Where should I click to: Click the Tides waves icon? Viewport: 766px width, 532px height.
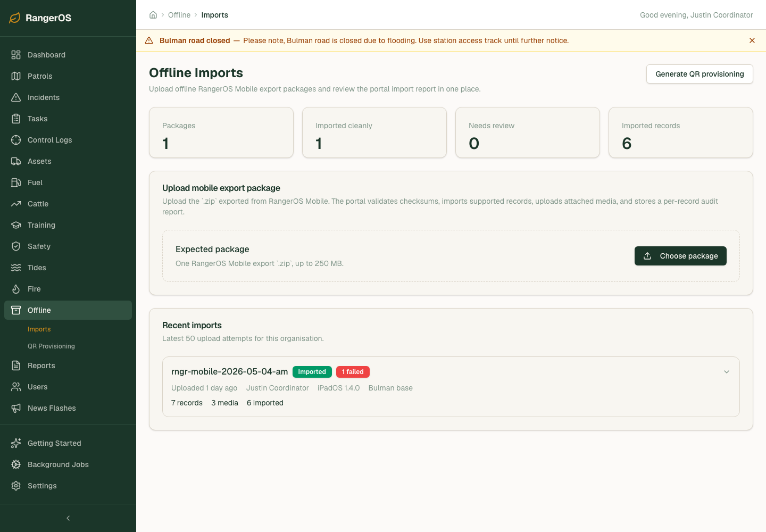[x=16, y=268]
